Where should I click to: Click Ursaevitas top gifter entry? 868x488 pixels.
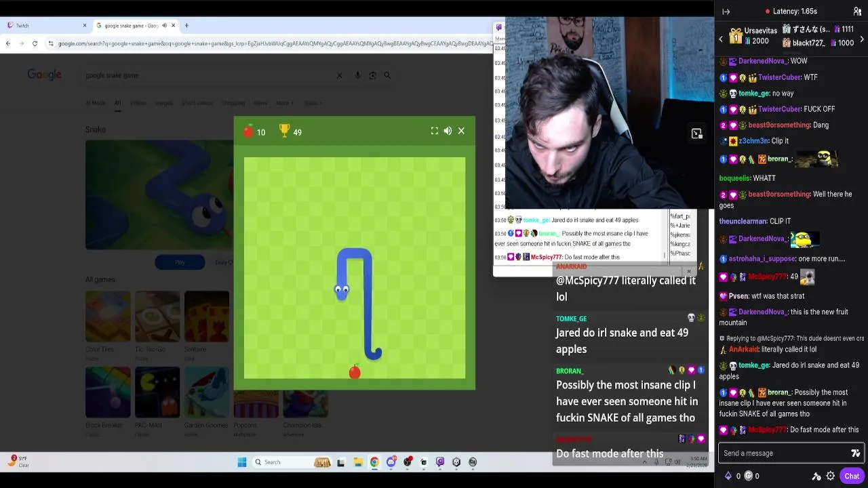pyautogui.click(x=753, y=35)
